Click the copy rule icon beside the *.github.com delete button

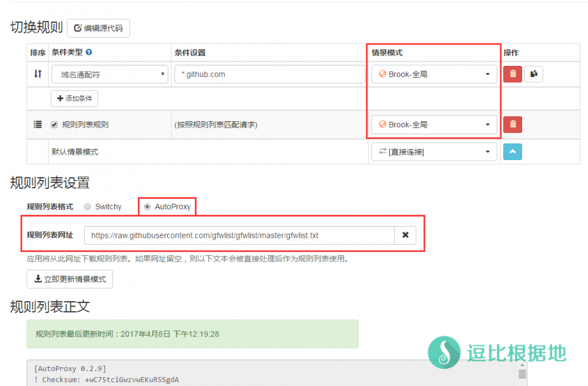pos(533,74)
